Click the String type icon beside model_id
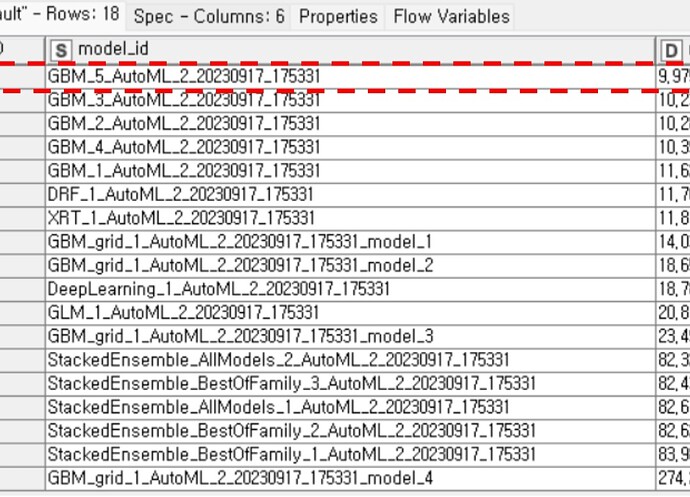The image size is (690, 497). coord(61,50)
